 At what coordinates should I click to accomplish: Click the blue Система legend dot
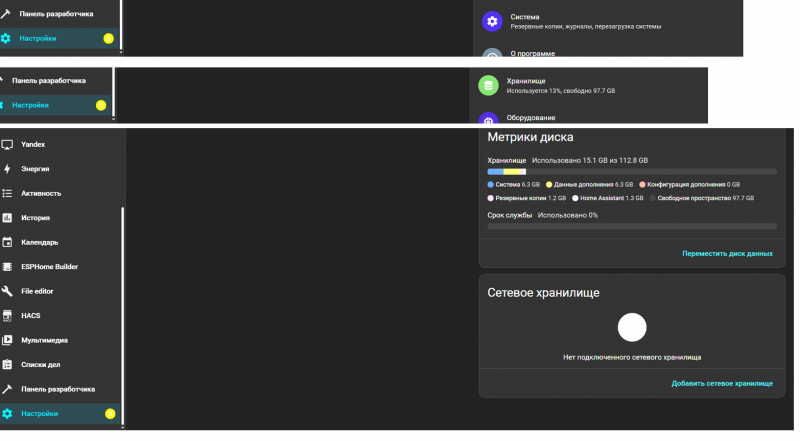[x=490, y=184]
